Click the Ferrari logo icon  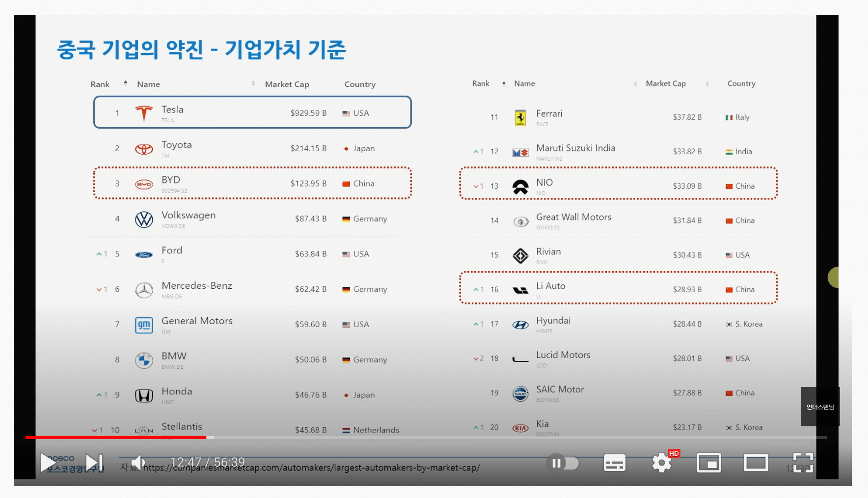tap(520, 118)
